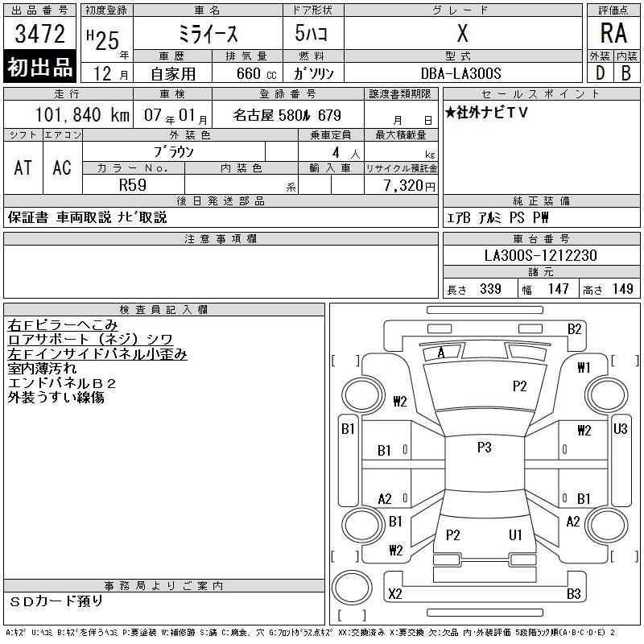The image size is (644, 644).
Task: Click the length value 339
Action: pos(490,289)
